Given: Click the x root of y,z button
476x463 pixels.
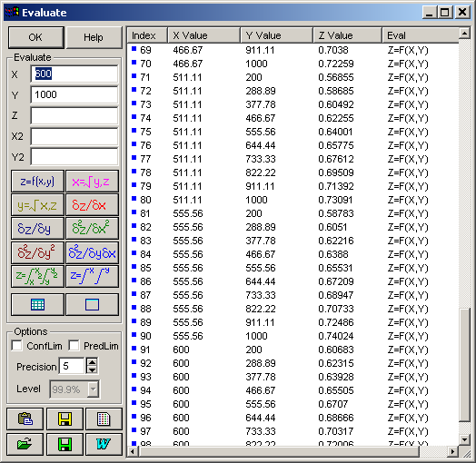Looking at the screenshot, I should [92, 182].
